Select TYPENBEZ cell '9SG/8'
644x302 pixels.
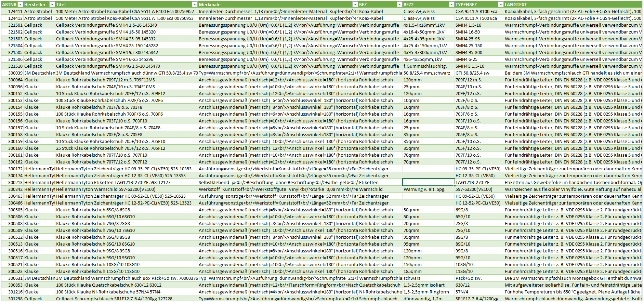tap(479, 251)
